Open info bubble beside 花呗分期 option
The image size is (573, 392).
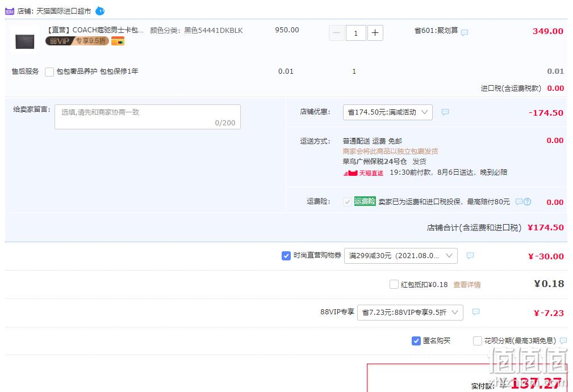[x=563, y=341]
